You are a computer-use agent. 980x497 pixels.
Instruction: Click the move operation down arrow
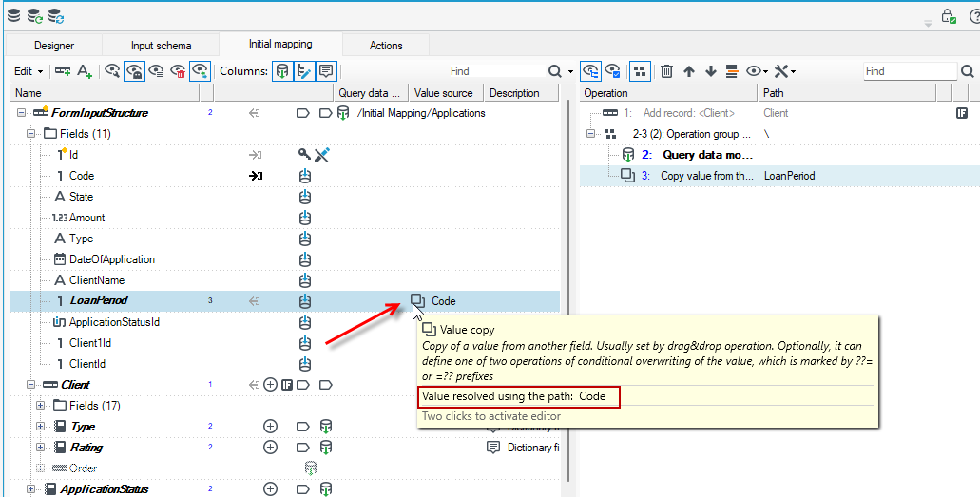[711, 71]
